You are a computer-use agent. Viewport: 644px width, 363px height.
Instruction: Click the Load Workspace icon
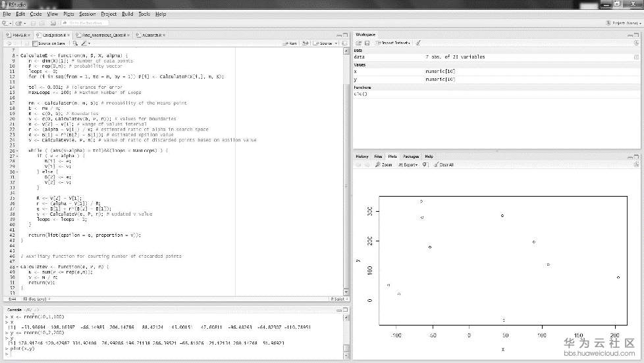tap(359, 43)
